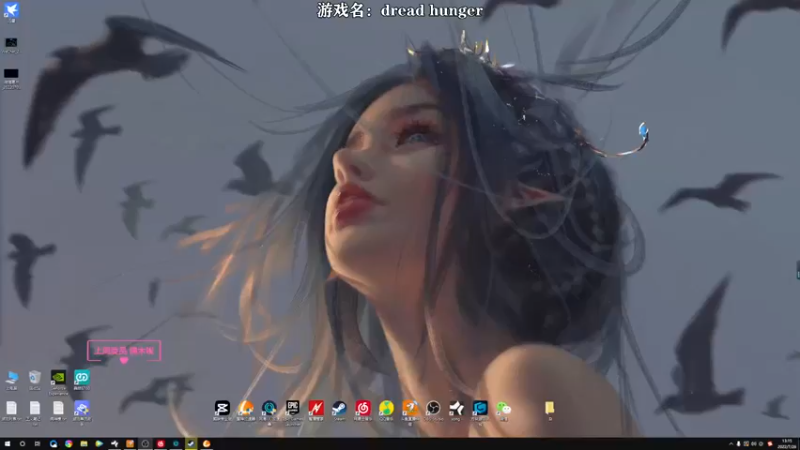Open the CapCut video editor desktop shortcut
Viewport: 800px width, 450px height.
[x=222, y=408]
